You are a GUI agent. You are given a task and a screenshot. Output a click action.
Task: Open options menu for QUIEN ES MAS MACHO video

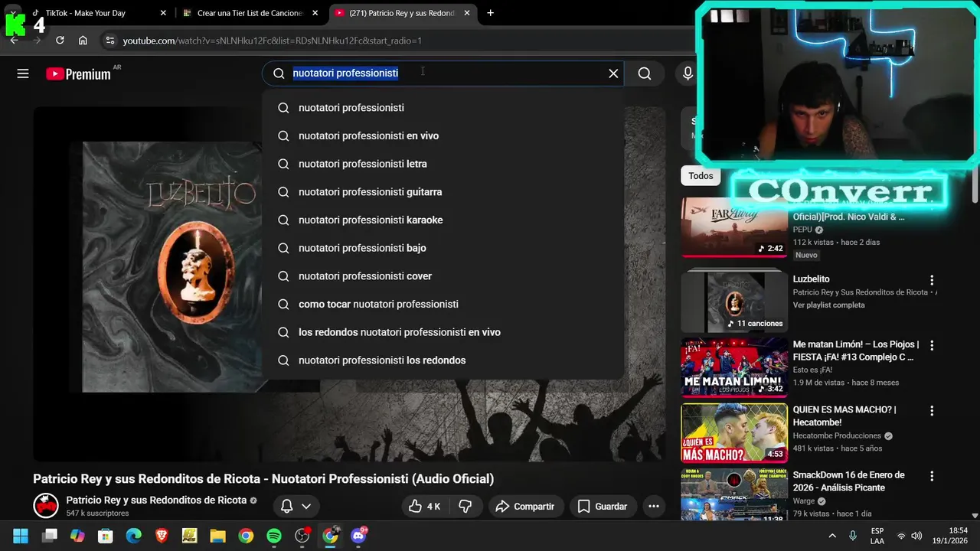[932, 411]
